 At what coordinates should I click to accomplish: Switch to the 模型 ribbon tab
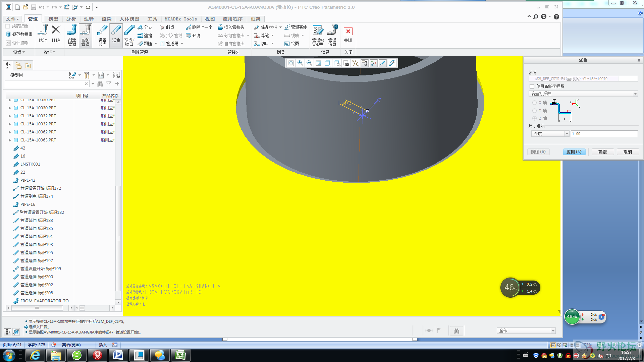point(53,19)
